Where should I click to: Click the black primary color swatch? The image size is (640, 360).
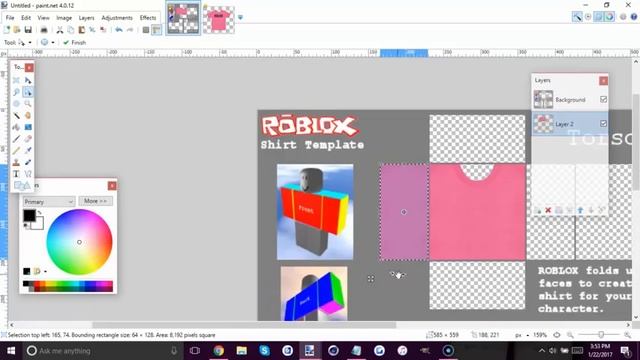click(x=29, y=216)
